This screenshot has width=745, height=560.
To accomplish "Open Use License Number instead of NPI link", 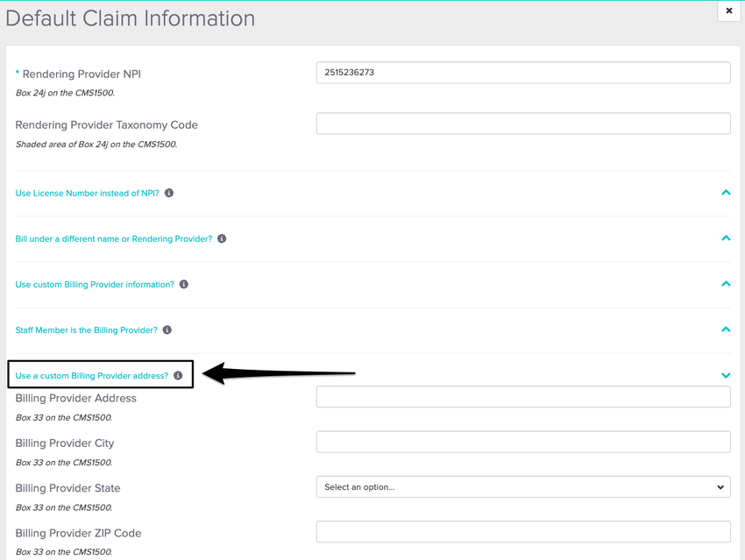I will click(87, 193).
